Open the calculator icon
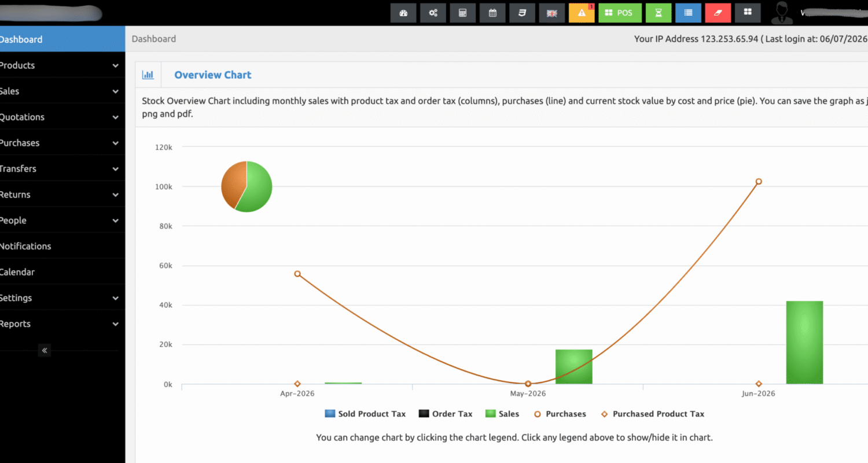 coord(462,13)
